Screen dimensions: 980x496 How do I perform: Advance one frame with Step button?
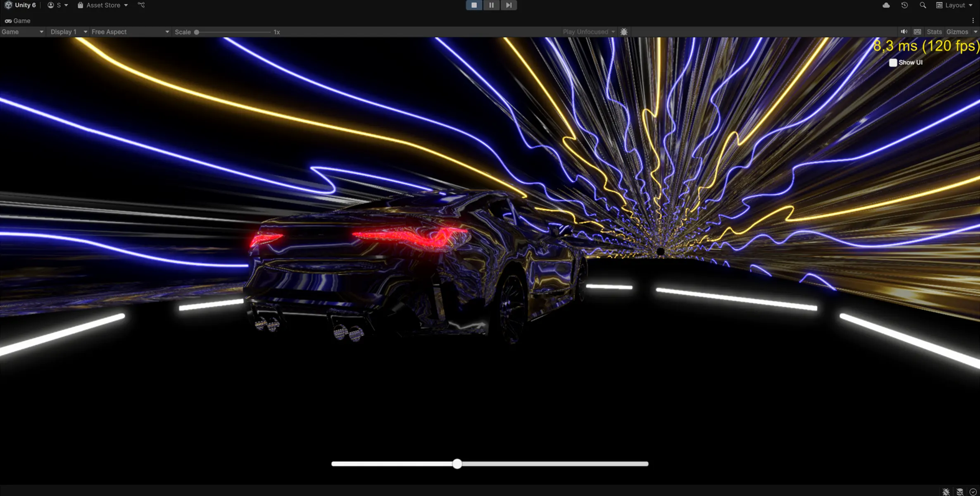(509, 5)
